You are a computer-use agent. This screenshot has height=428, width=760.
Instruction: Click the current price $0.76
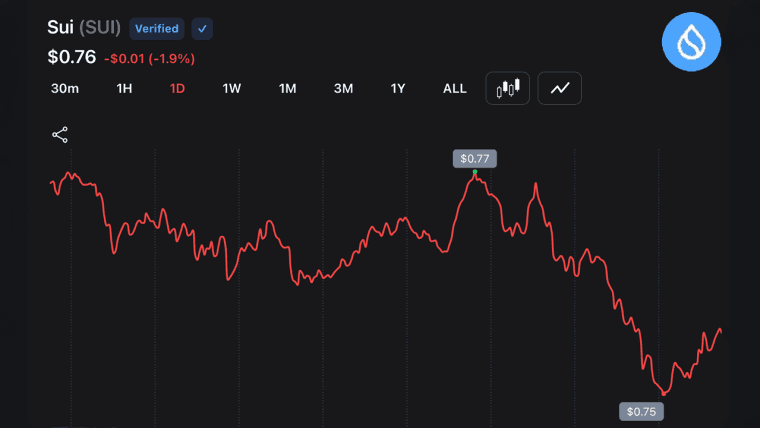pos(72,57)
